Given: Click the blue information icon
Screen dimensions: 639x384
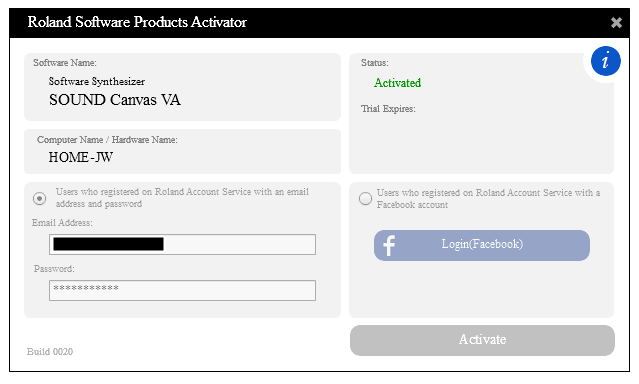Looking at the screenshot, I should (606, 61).
